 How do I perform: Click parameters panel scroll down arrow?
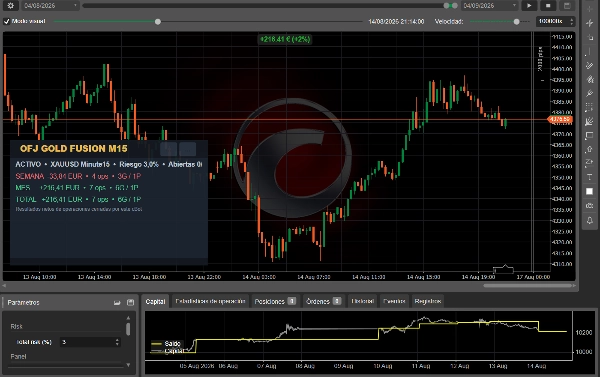coord(128,365)
